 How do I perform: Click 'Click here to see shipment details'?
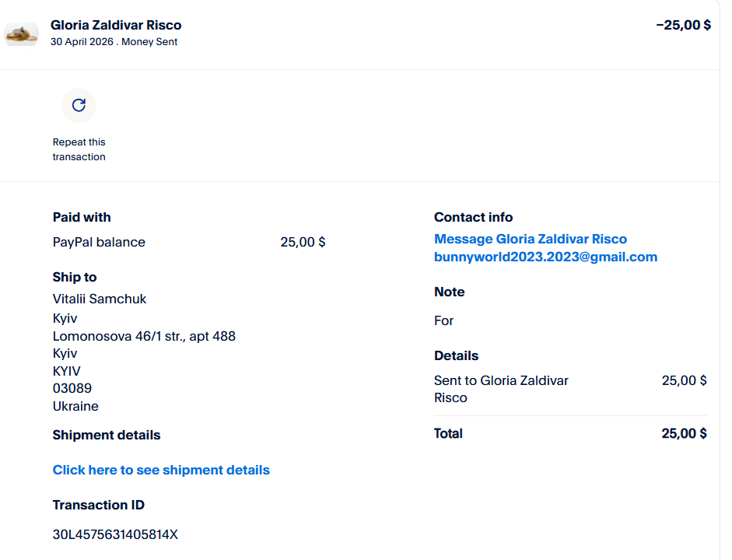(x=161, y=470)
